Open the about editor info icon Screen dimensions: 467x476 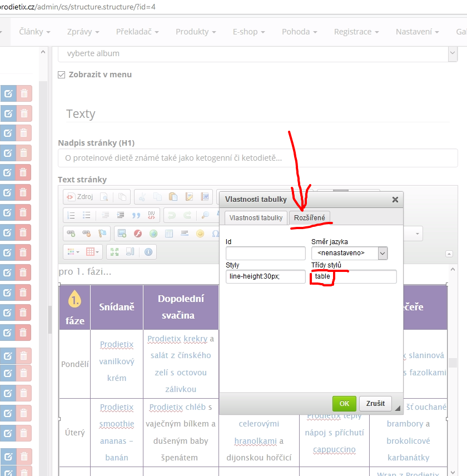tap(148, 252)
